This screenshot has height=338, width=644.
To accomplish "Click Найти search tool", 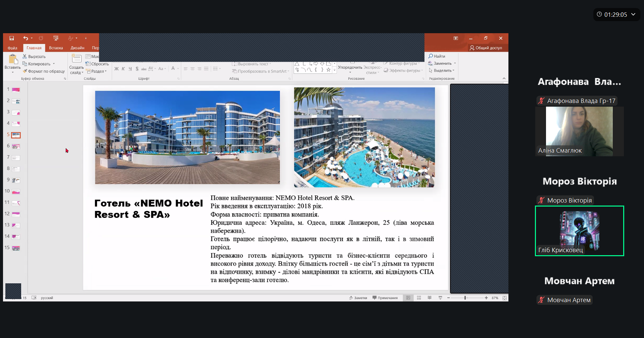I will point(437,56).
